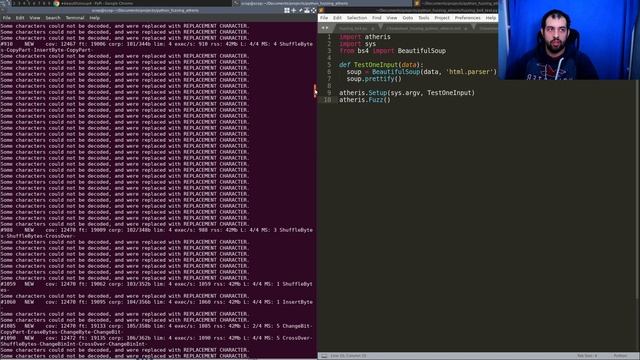Click the '#1060 NEW' fuzzer output line

[x=157, y=302]
